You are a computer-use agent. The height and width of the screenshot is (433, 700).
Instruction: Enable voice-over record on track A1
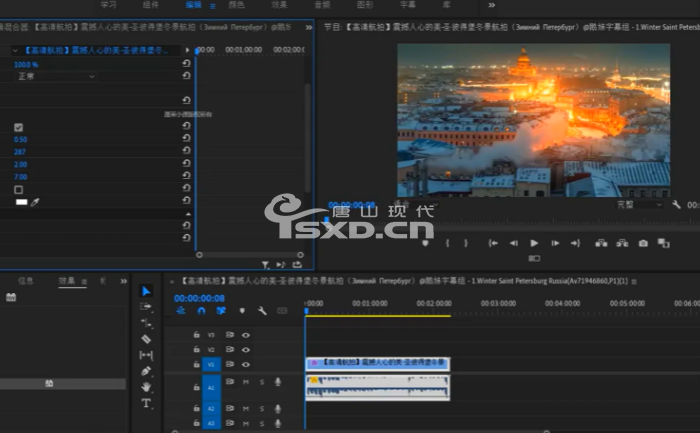coord(278,382)
